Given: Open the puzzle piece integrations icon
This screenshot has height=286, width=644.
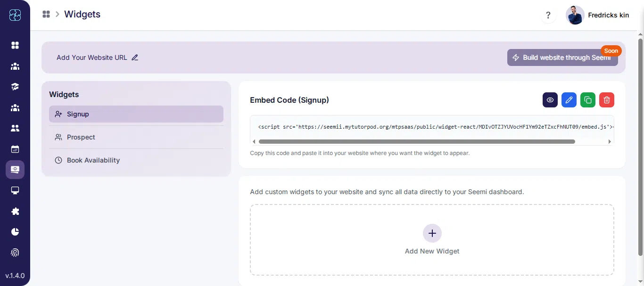Looking at the screenshot, I should coord(15,211).
